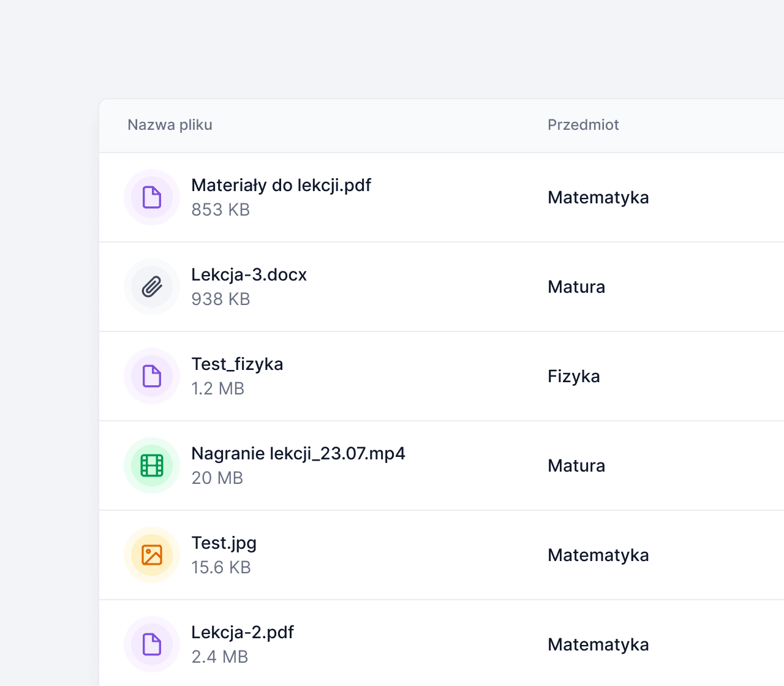Select the Test.jpg file name
784x686 pixels.
pyautogui.click(x=224, y=543)
